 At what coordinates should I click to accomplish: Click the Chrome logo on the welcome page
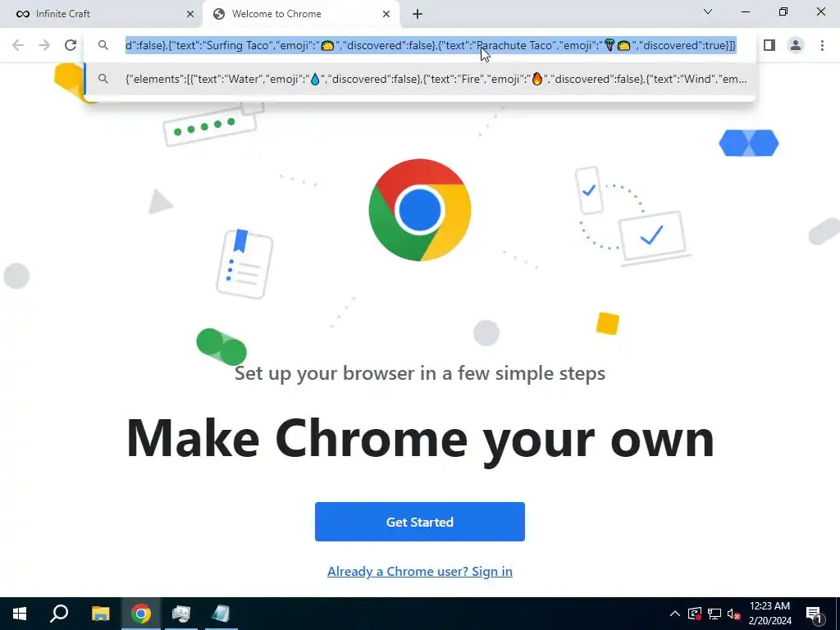[419, 210]
